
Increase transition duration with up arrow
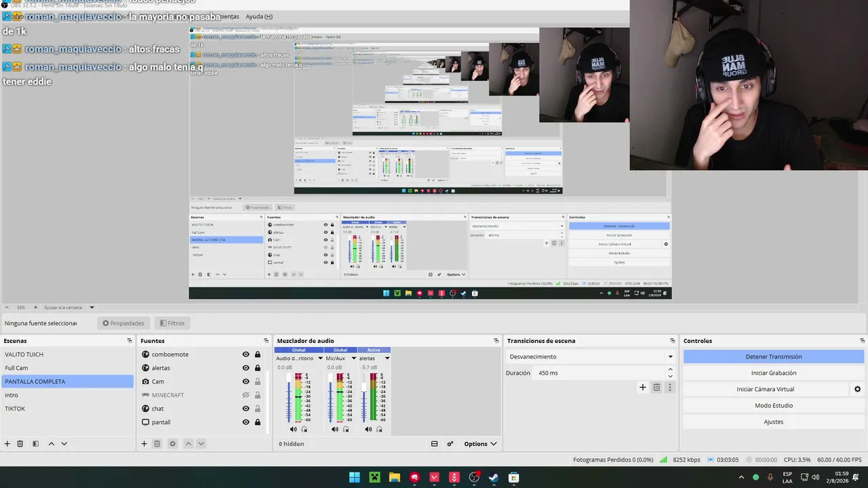671,369
